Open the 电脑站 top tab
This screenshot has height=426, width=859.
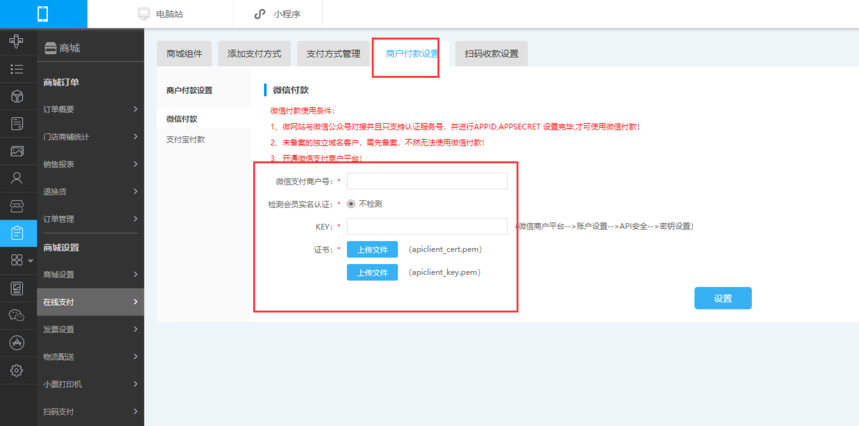point(160,14)
